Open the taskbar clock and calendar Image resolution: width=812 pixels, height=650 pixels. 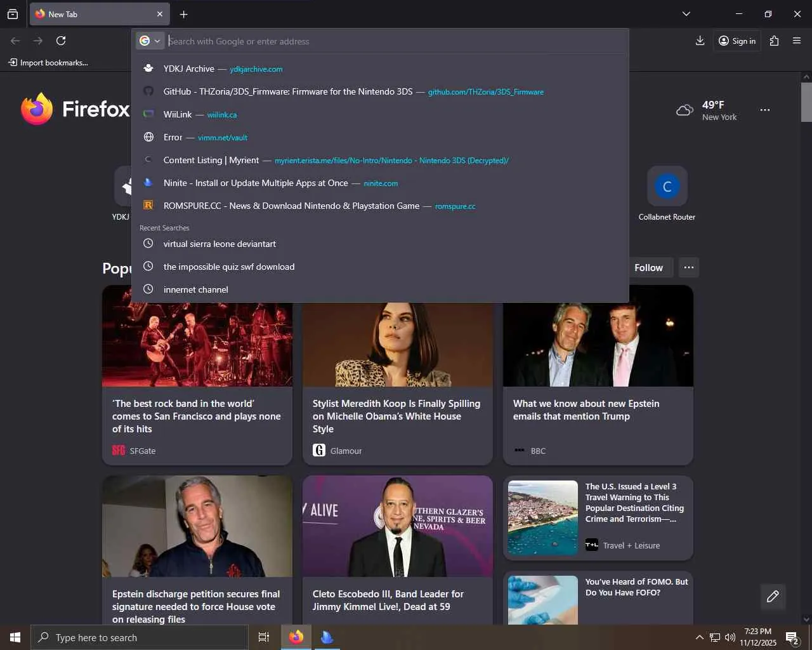[758, 637]
